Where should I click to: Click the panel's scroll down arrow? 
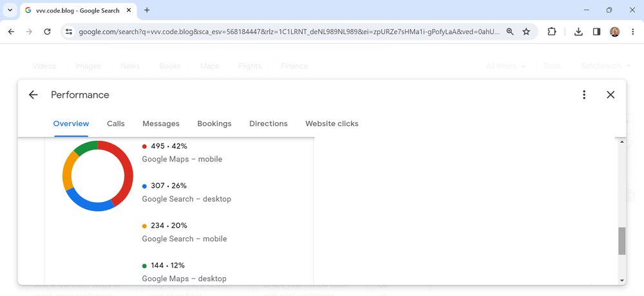(621, 281)
